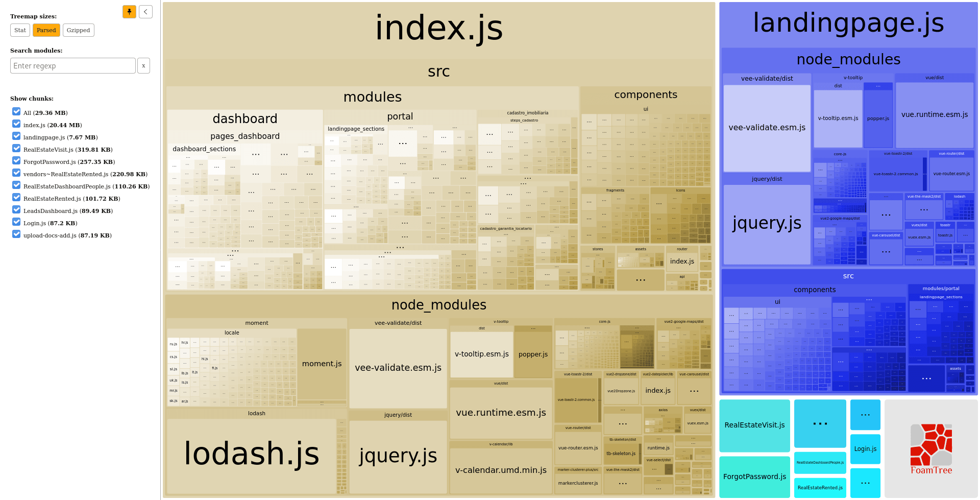Viewport: 980px width, 500px height.
Task: Click the runtime.js treemap block
Action: [x=658, y=448]
